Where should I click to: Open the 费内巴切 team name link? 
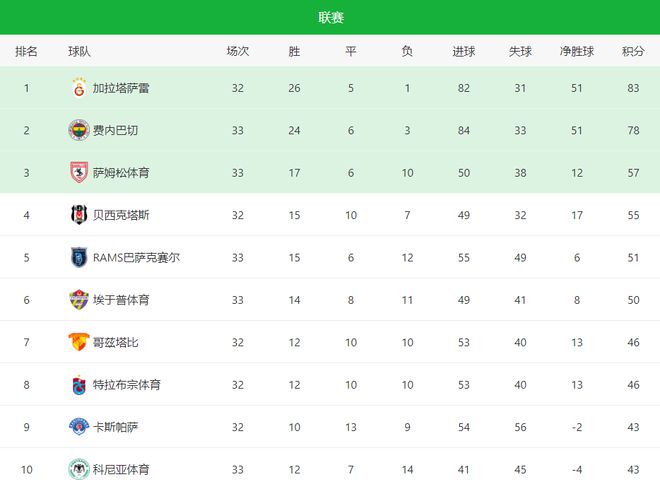click(x=114, y=130)
